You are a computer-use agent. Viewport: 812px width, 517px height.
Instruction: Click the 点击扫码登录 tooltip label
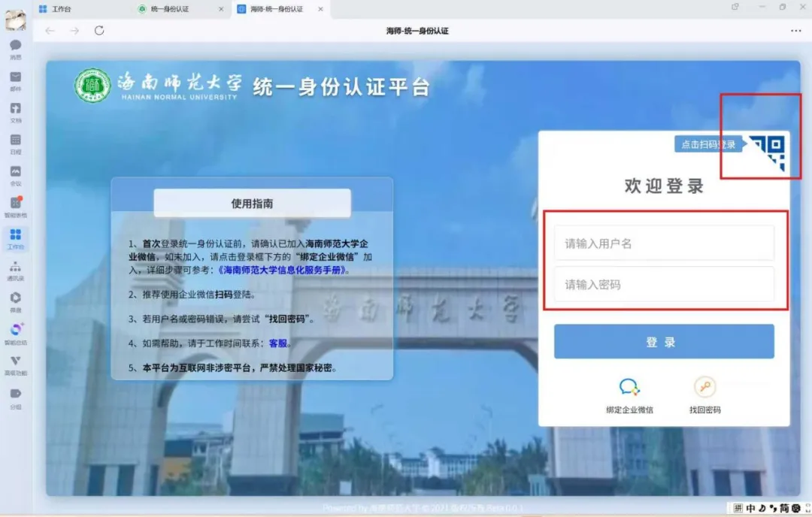tap(708, 144)
